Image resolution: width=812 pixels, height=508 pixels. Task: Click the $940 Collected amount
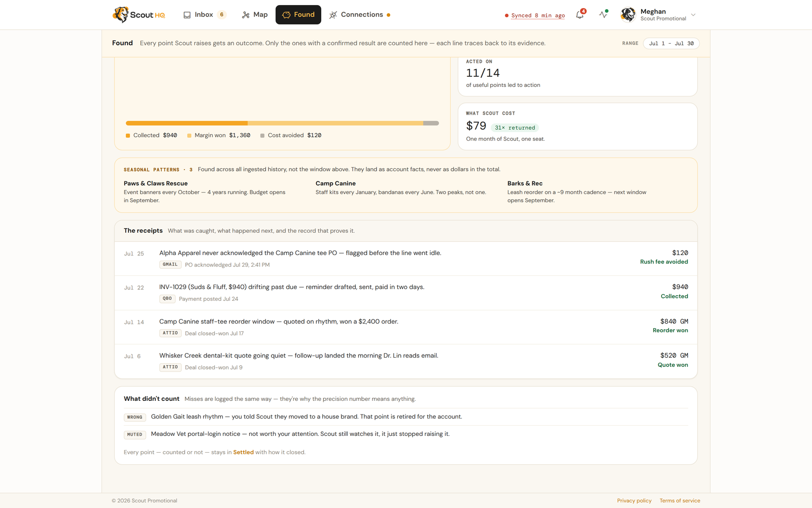coord(680,287)
